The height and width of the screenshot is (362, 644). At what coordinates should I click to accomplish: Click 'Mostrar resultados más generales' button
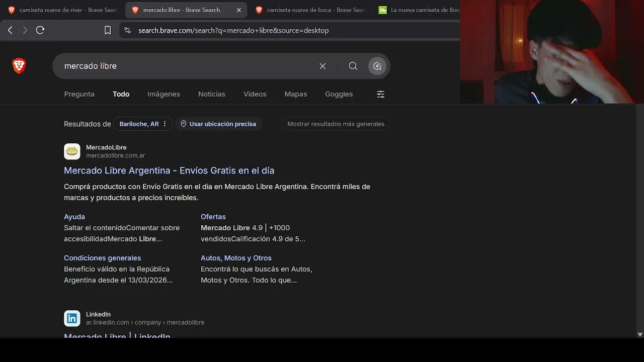[x=336, y=124]
